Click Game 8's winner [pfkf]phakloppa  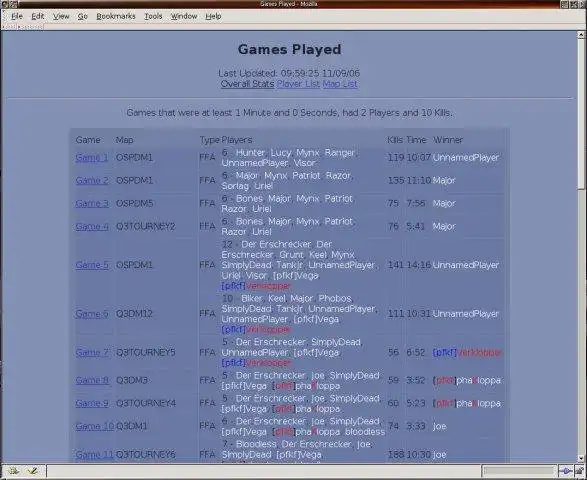pyautogui.click(x=466, y=380)
